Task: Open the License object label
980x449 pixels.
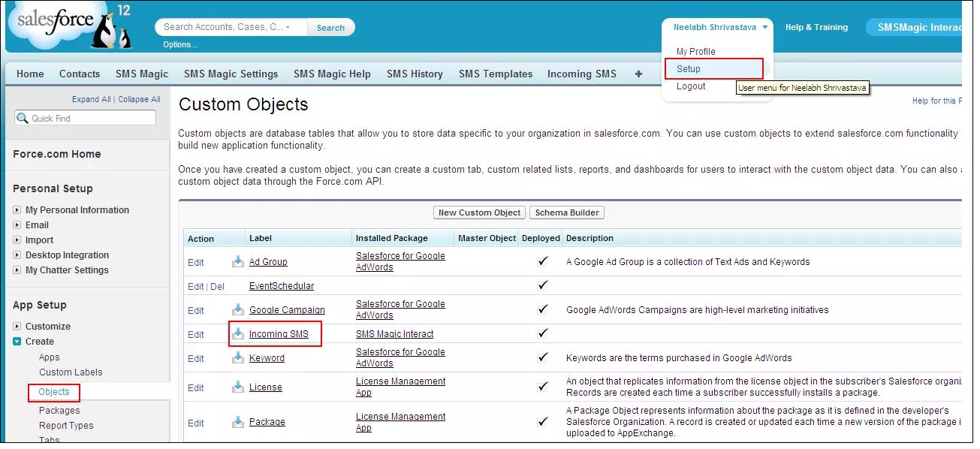Action: click(x=266, y=387)
